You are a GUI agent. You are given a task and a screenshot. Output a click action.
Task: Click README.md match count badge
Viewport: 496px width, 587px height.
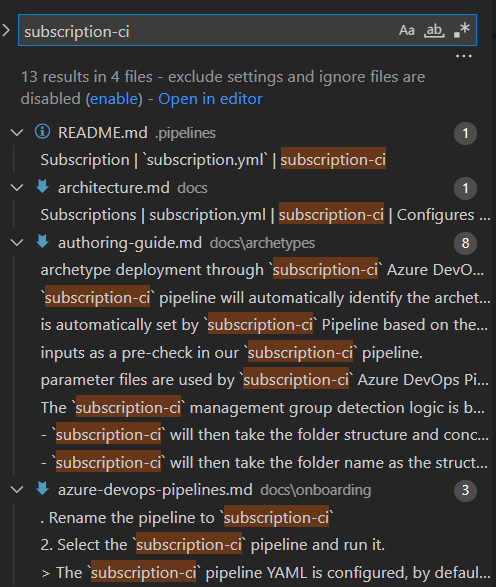click(x=465, y=133)
